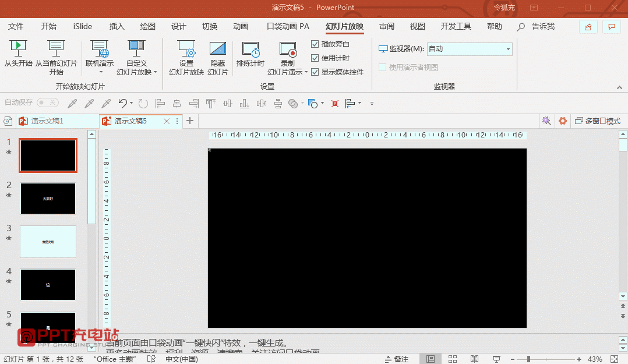
Task: Expand 联机演示 dropdown arrow
Action: pyautogui.click(x=101, y=72)
